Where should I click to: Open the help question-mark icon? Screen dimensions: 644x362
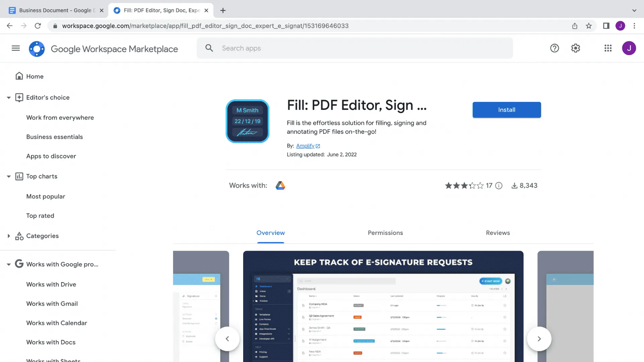(554, 48)
